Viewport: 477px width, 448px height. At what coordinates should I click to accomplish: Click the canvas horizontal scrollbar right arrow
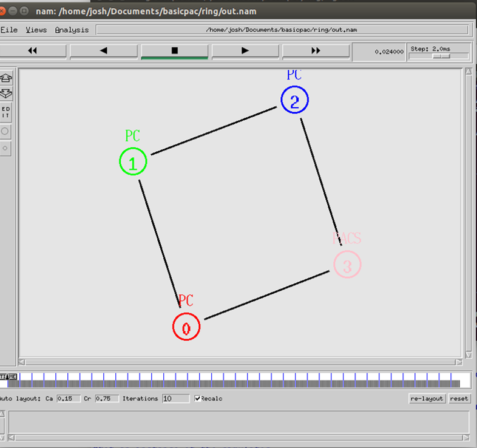(459, 362)
